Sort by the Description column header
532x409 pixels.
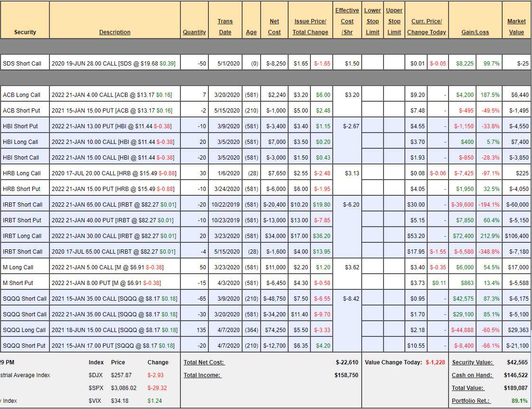click(x=114, y=32)
